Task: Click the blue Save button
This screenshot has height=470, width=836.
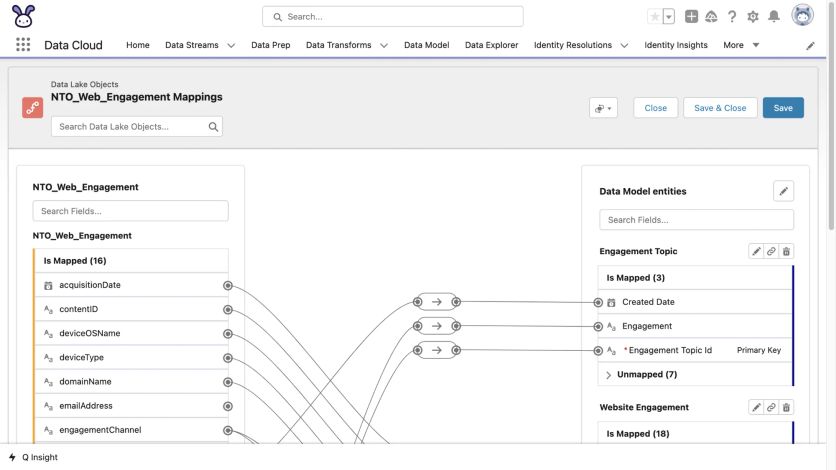Action: click(783, 108)
